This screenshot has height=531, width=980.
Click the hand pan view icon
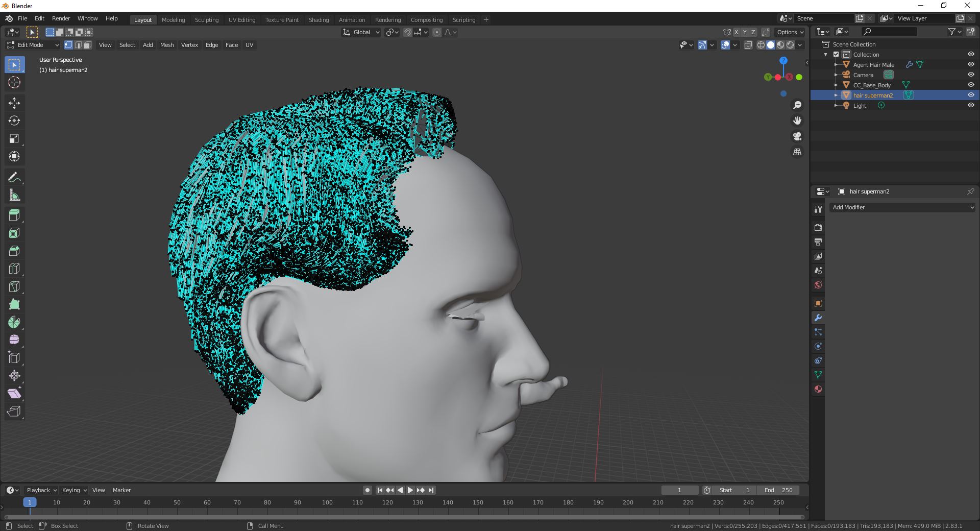(x=797, y=121)
